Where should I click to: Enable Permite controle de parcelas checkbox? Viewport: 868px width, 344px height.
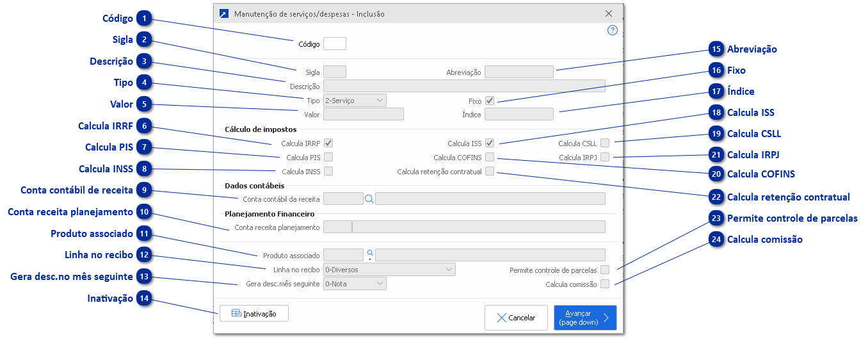(x=605, y=270)
